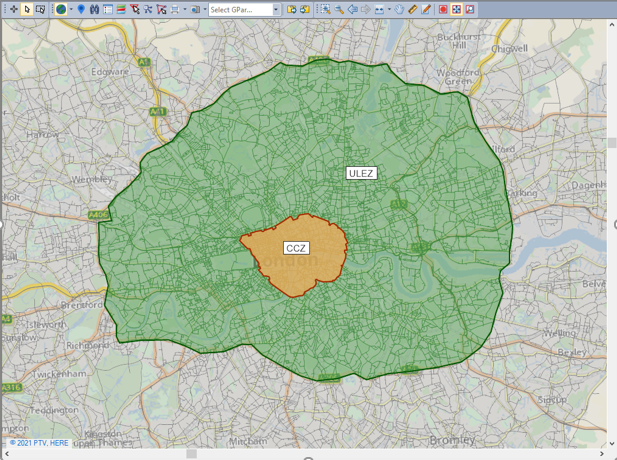Select the ruler measure tool

pyautogui.click(x=413, y=9)
